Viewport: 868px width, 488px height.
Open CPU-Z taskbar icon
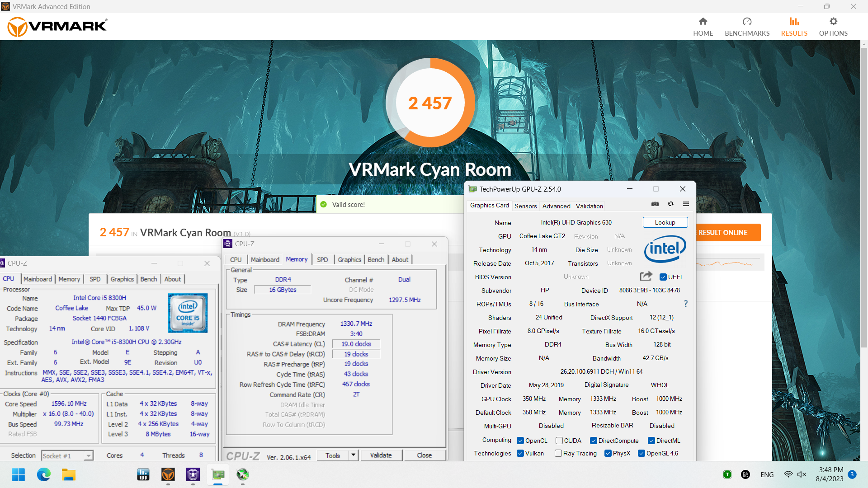click(x=193, y=474)
